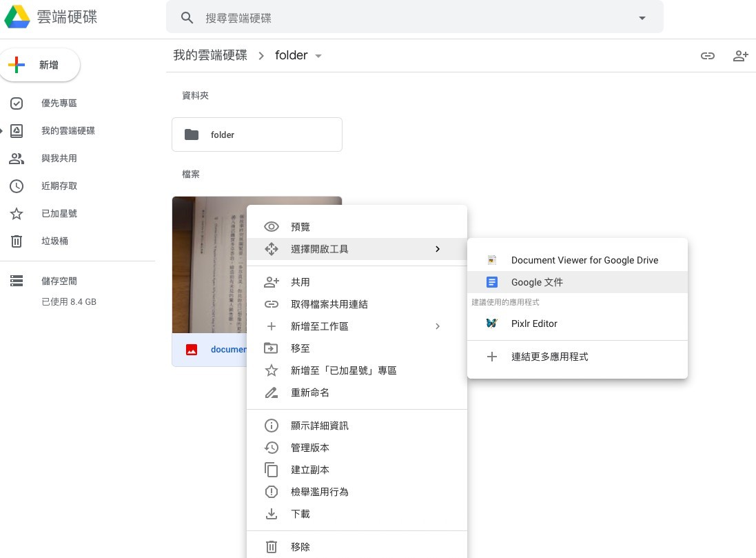The image size is (756, 558).
Task: Click the 新增 (New) button
Action: [41, 65]
